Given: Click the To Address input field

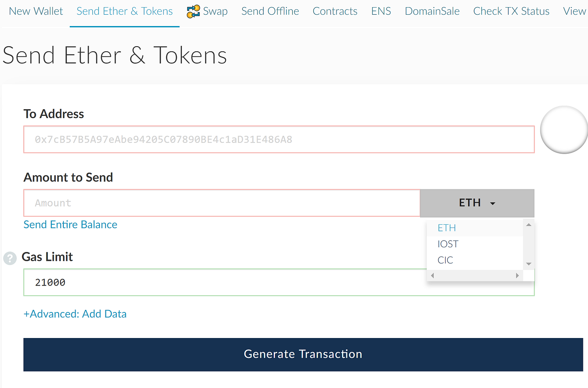Looking at the screenshot, I should 279,139.
